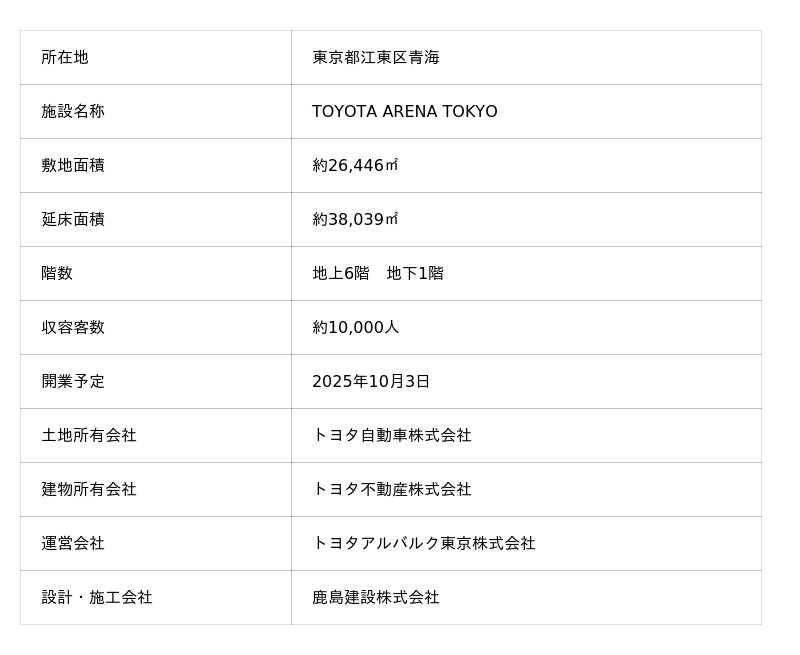Select the 地上6階 地下1階 text
The width and height of the screenshot is (800, 655).
pyautogui.click(x=378, y=273)
